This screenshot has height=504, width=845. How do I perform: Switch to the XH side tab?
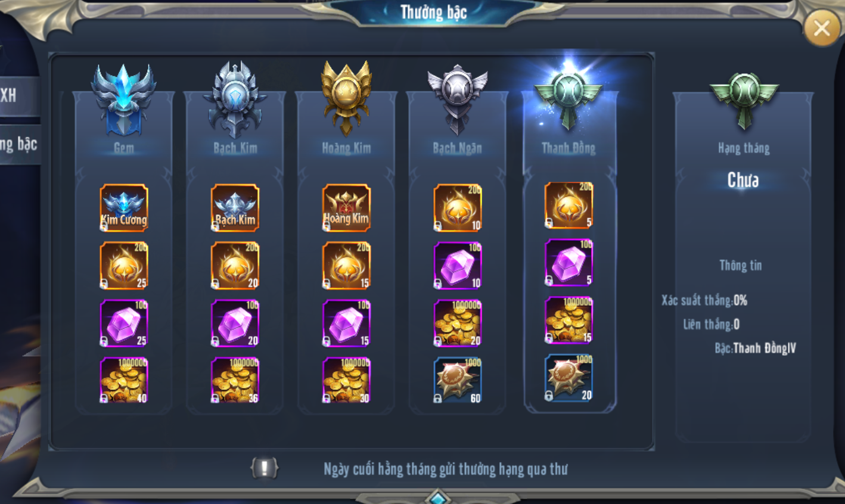click(x=19, y=95)
